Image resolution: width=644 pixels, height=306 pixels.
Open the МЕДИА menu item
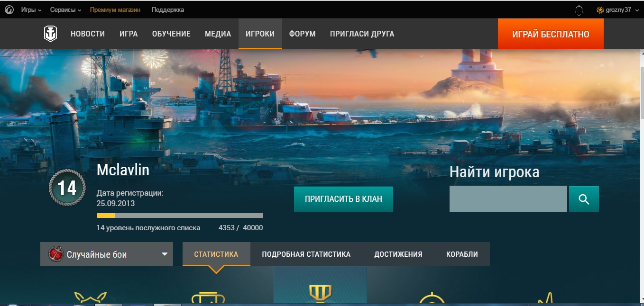tap(218, 34)
